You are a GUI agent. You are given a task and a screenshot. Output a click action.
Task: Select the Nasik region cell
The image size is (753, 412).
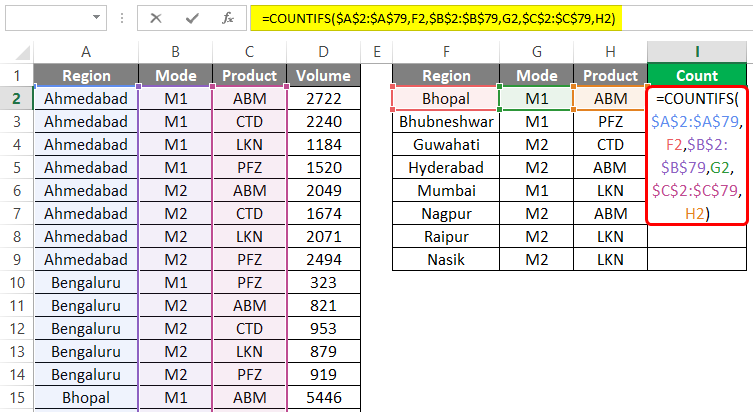point(446,259)
